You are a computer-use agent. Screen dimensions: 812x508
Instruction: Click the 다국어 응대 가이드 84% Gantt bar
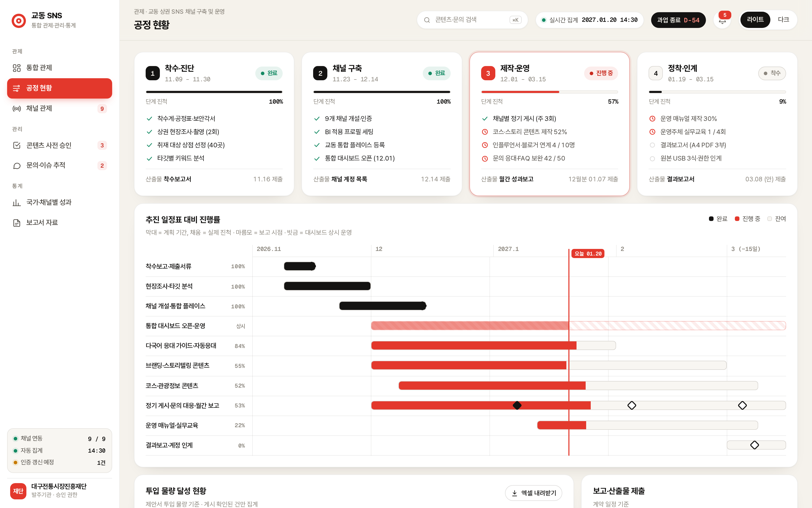[493, 345]
